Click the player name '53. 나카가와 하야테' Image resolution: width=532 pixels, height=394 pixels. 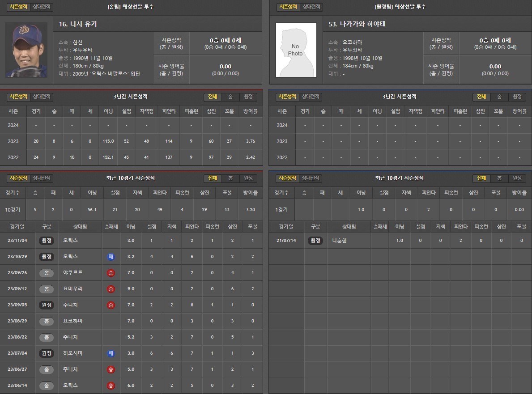point(357,24)
